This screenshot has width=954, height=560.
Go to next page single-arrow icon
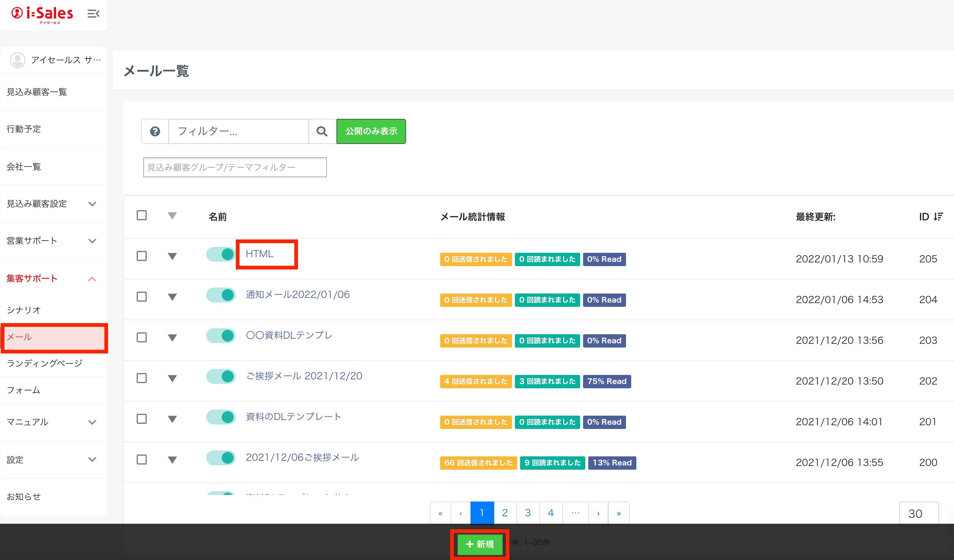[598, 513]
